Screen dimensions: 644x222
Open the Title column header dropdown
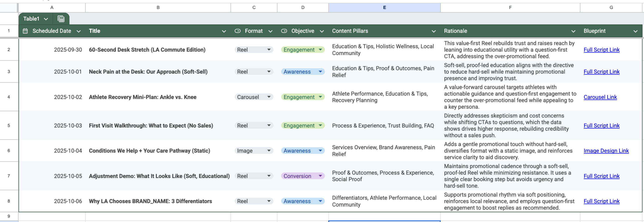pos(224,31)
